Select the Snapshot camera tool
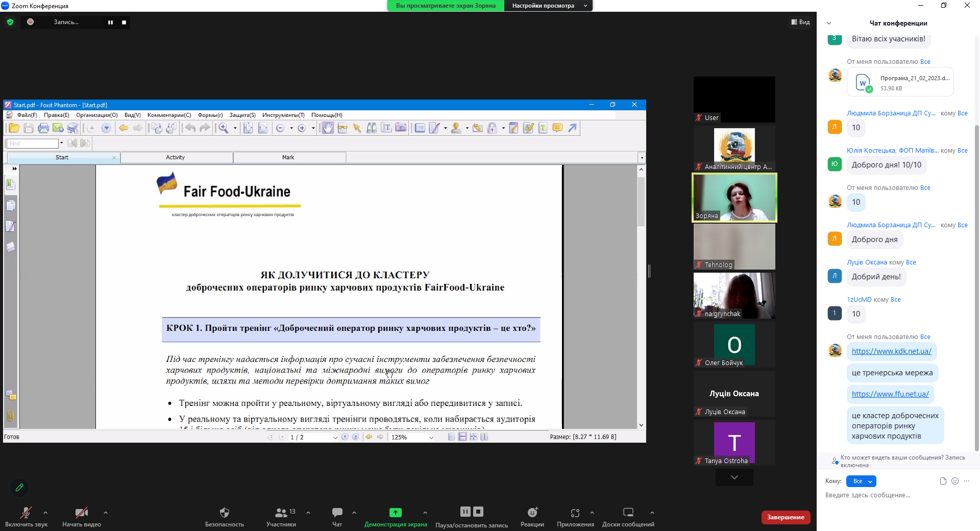The height and width of the screenshot is (531, 980). point(401,128)
